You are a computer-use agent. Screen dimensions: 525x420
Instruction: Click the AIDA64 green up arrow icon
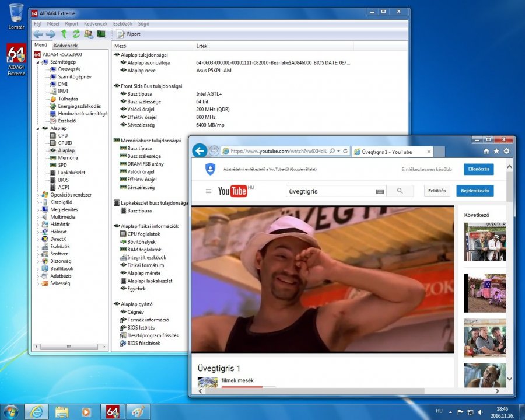(64, 34)
